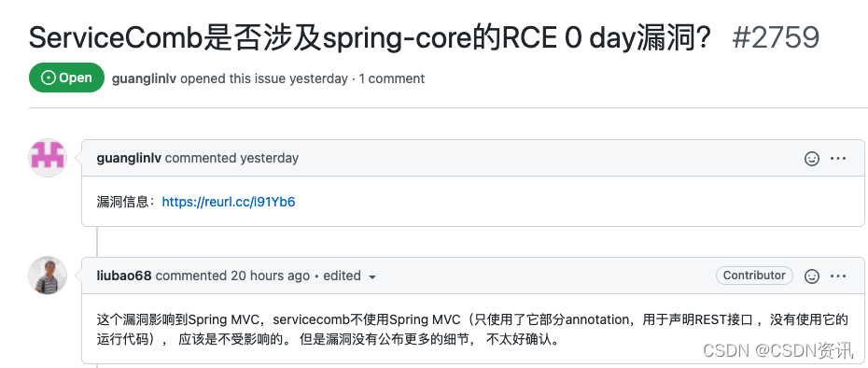Click the issue number #2759
868x368 pixels.
[775, 37]
